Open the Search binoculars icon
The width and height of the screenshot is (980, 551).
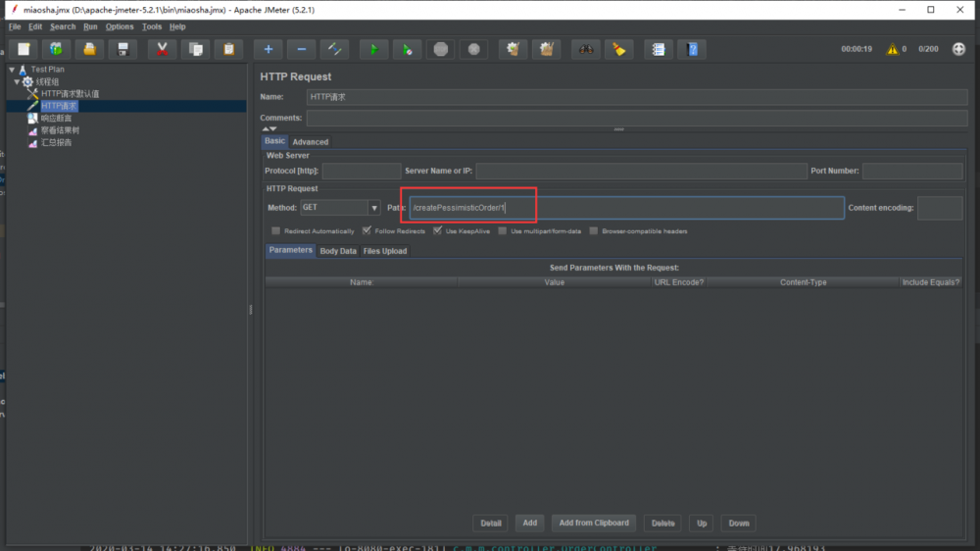[x=586, y=49]
